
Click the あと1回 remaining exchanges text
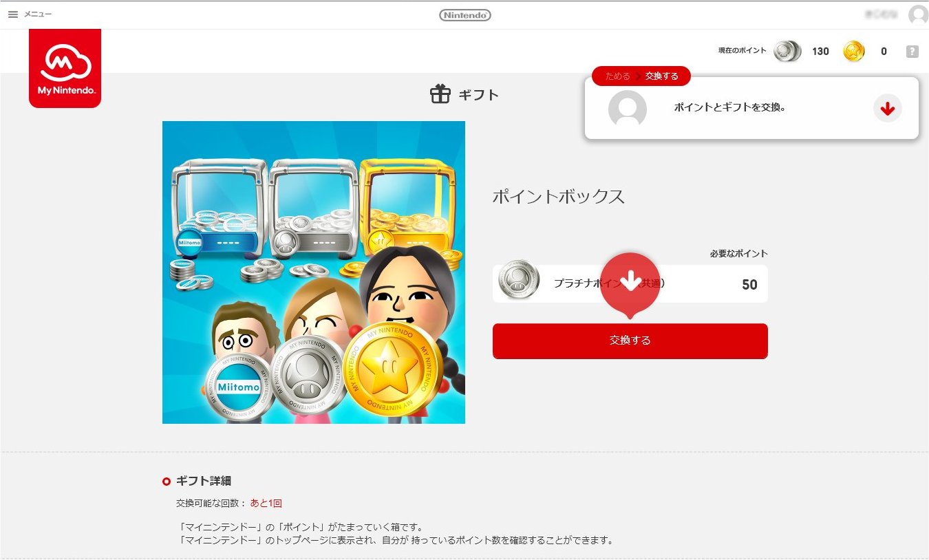tap(266, 504)
